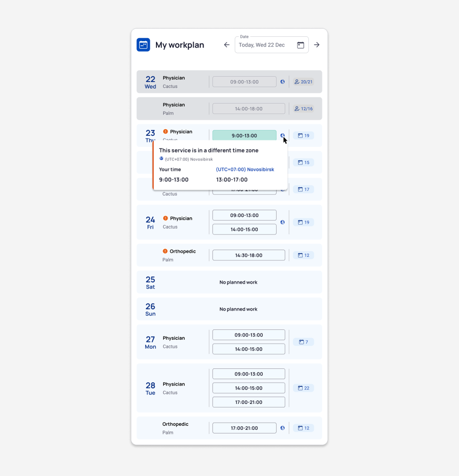Select the Saturday 25 No planned work row
459x476 pixels.
(229, 282)
